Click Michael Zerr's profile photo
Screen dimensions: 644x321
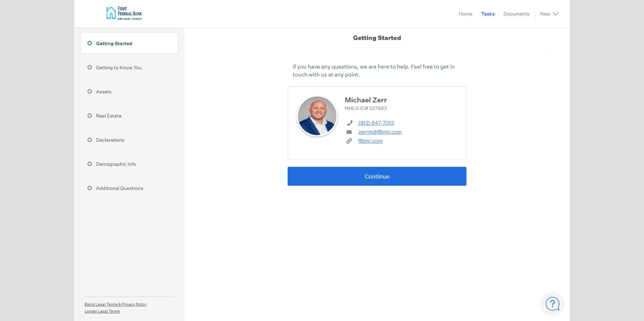(x=317, y=116)
